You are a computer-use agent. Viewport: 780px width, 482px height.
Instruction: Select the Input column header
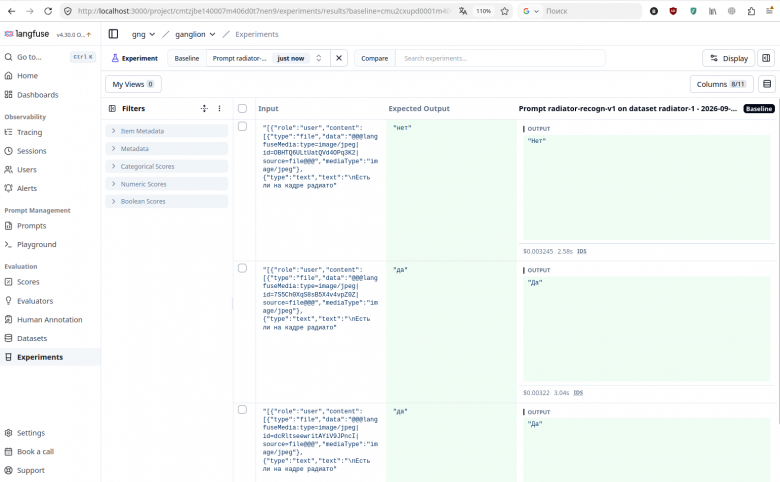pyautogui.click(x=268, y=108)
